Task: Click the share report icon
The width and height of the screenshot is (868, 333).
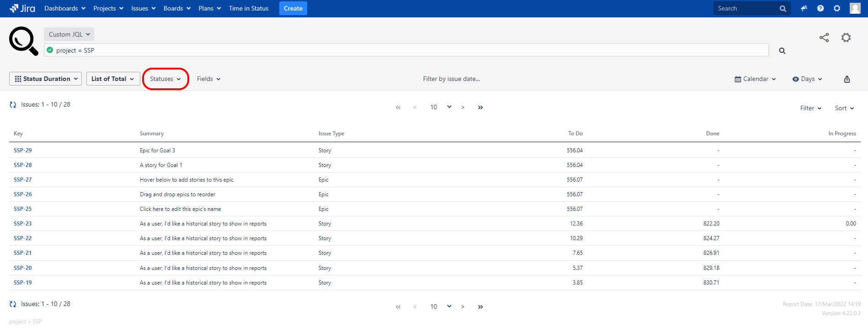Action: click(x=824, y=38)
